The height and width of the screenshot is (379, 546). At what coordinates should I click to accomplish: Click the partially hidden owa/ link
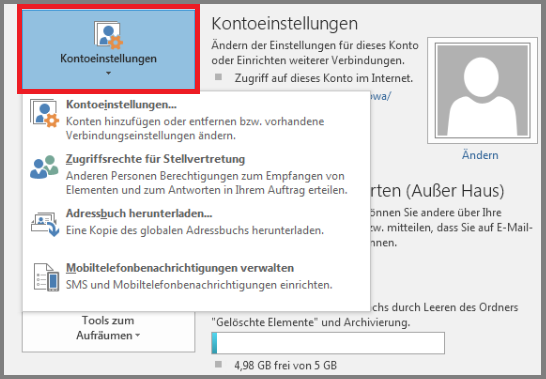380,96
